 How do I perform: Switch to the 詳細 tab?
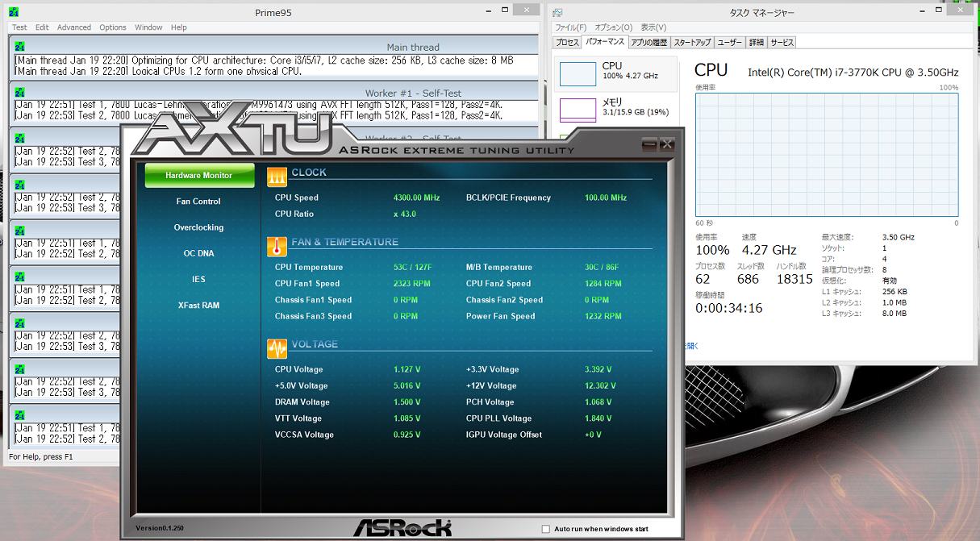(757, 42)
